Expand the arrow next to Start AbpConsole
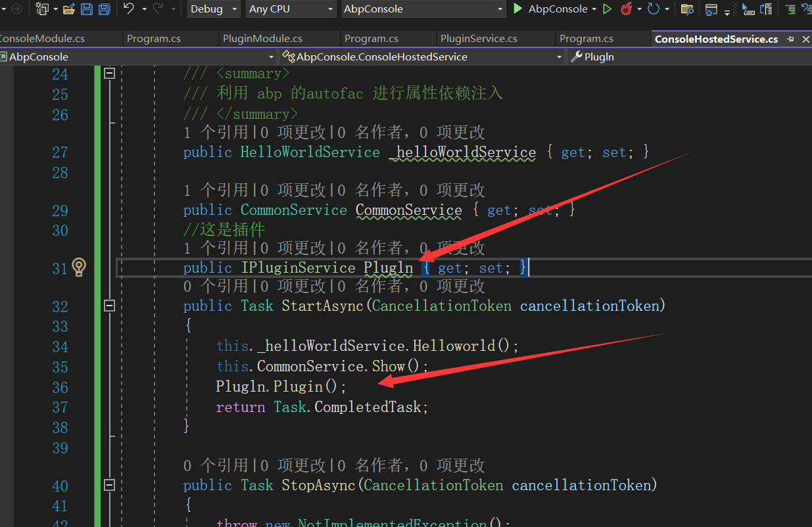The image size is (812, 527). coord(594,9)
